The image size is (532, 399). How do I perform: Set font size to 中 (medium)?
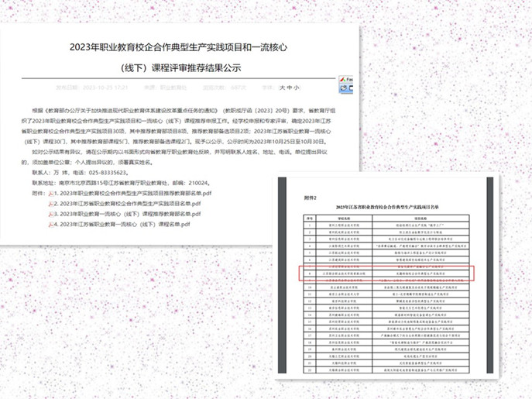tap(290, 88)
